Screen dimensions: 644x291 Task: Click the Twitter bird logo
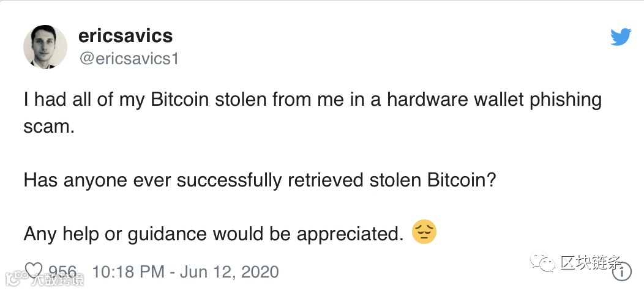pyautogui.click(x=620, y=37)
